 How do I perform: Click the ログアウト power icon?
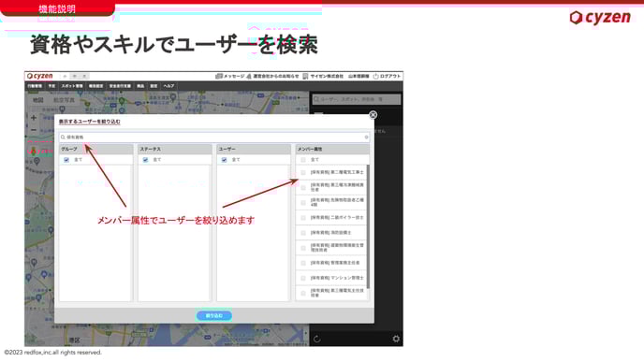pyautogui.click(x=375, y=76)
